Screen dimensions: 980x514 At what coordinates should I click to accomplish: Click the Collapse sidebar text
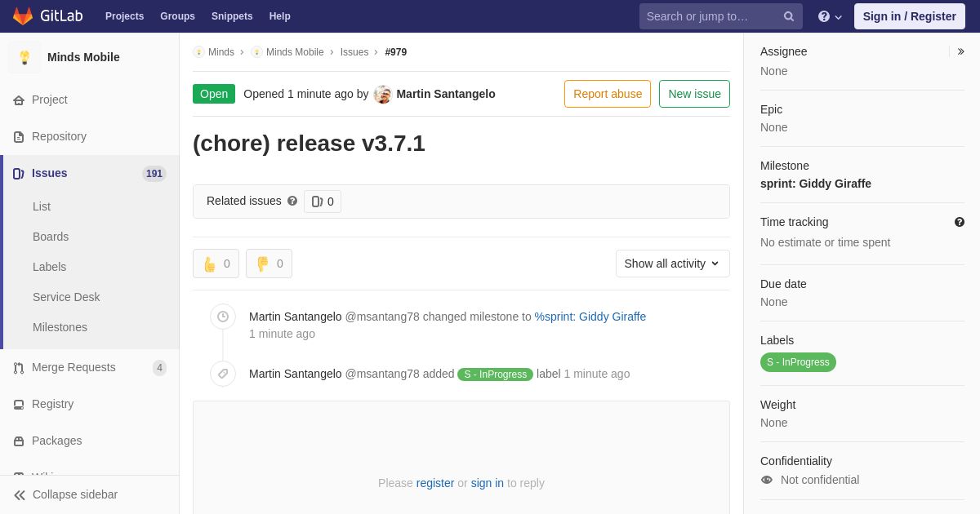[75, 494]
